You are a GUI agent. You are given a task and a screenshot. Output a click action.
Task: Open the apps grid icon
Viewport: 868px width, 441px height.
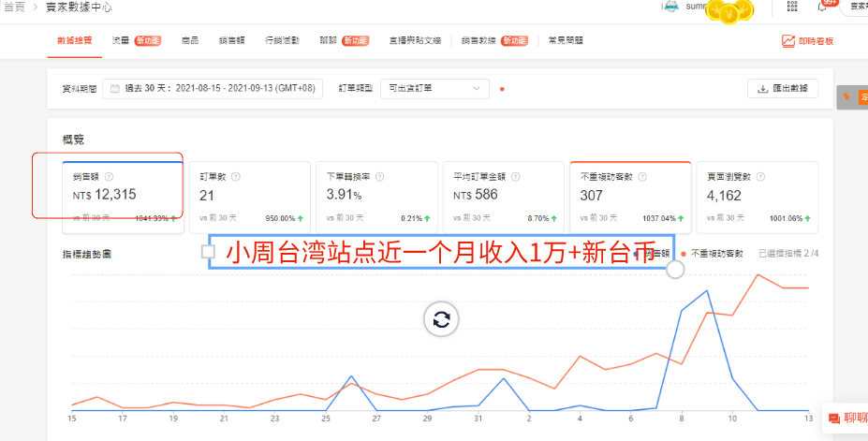[x=791, y=7]
